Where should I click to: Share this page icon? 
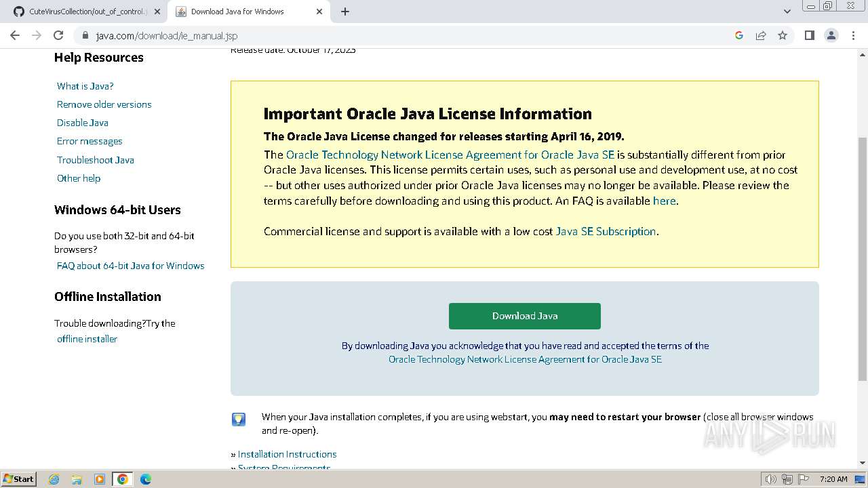point(761,35)
